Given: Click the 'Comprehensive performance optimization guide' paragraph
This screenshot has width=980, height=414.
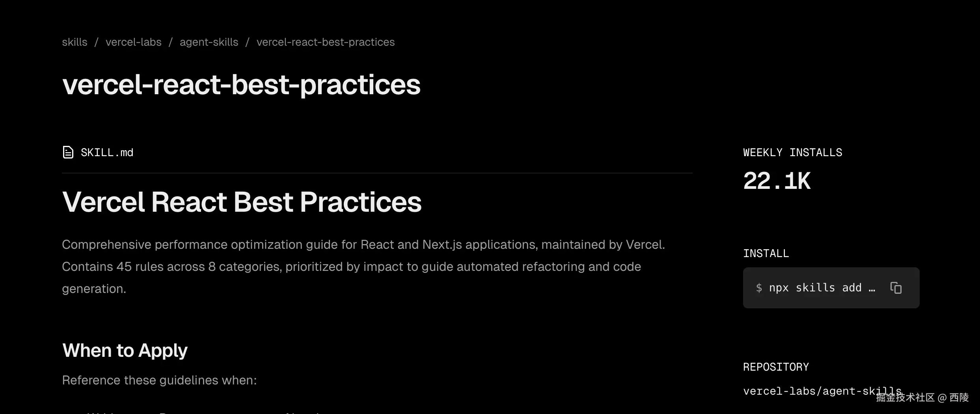Looking at the screenshot, I should click(363, 267).
